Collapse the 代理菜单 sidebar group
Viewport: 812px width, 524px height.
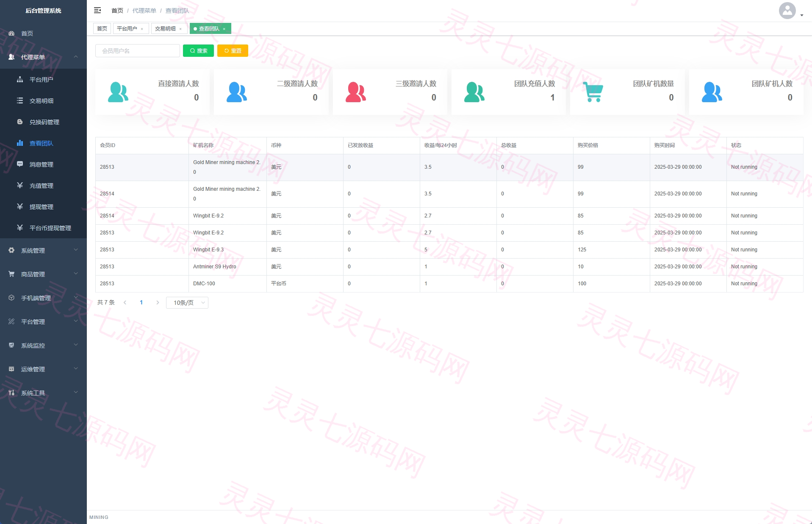point(43,57)
